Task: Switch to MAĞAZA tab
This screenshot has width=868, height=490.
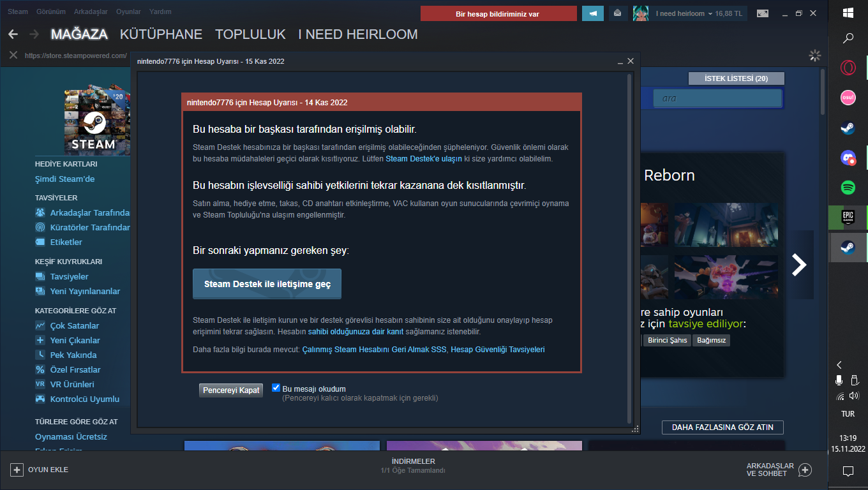Action: (79, 34)
